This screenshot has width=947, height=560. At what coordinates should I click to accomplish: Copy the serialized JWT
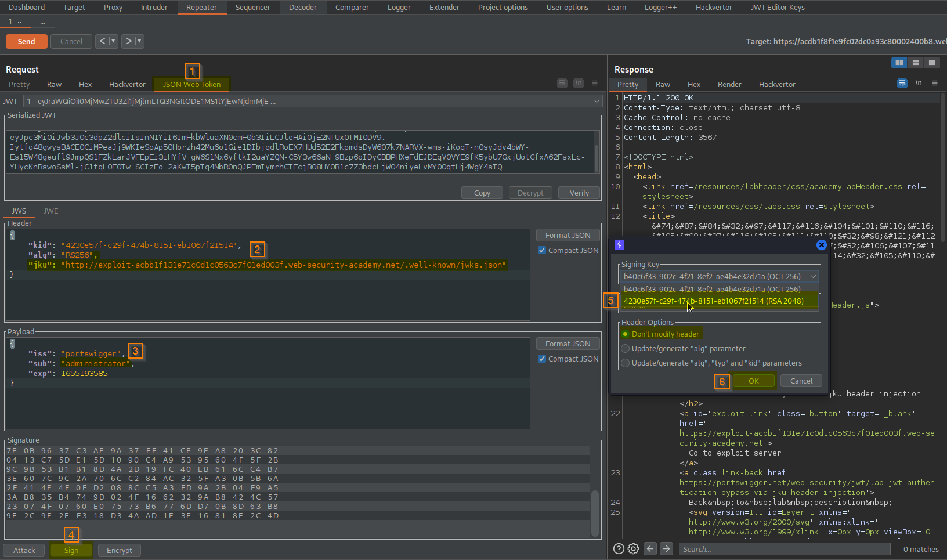coord(482,193)
